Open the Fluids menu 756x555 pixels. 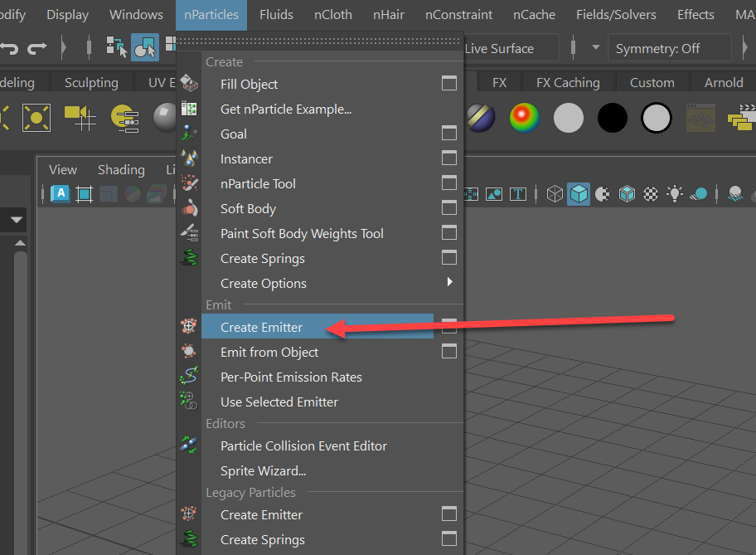click(x=276, y=15)
